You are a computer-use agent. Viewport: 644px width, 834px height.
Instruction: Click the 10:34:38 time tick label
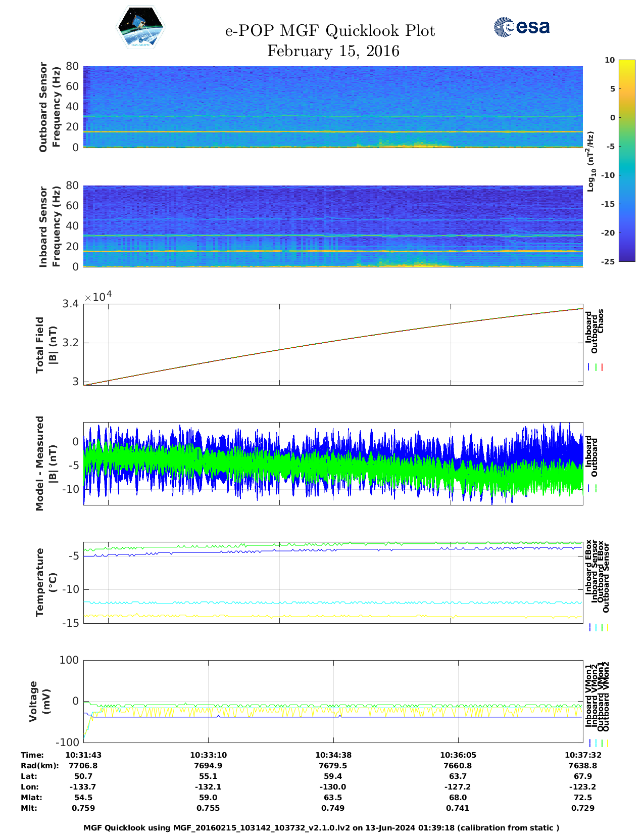coord(333,755)
